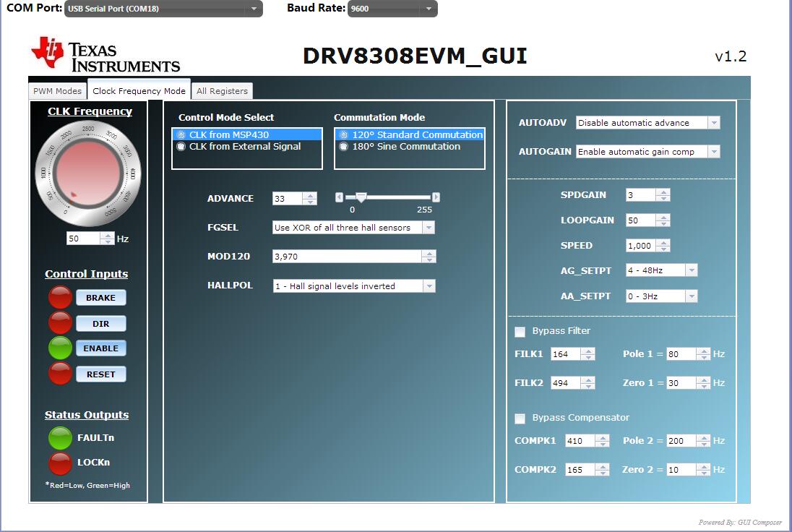Click the green ENABLE indicator LED
This screenshot has width=792, height=532.
tap(60, 348)
